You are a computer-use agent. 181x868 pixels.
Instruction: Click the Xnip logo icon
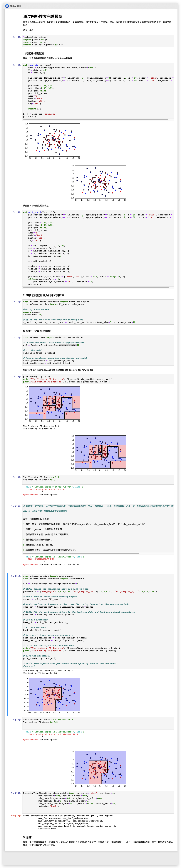7,6
